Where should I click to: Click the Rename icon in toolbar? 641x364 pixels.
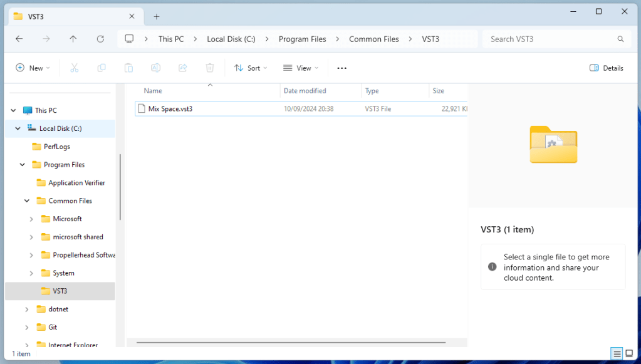[155, 68]
